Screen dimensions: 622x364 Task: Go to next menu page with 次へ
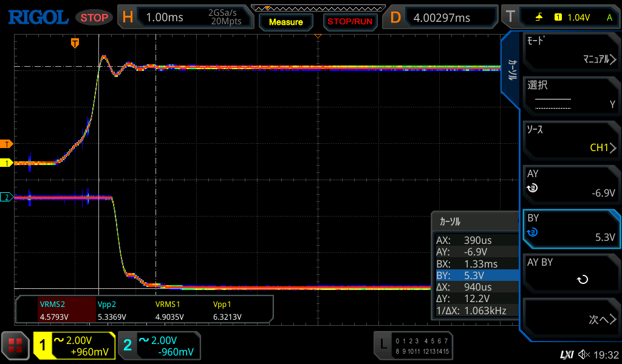pyautogui.click(x=571, y=320)
